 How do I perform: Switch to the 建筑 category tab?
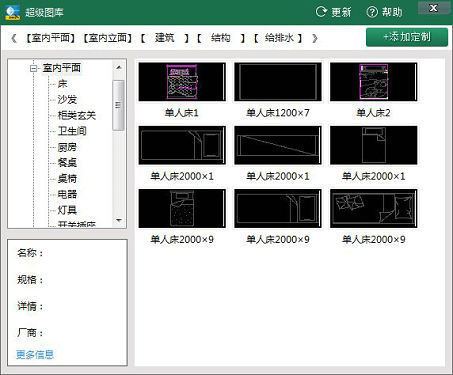point(164,38)
